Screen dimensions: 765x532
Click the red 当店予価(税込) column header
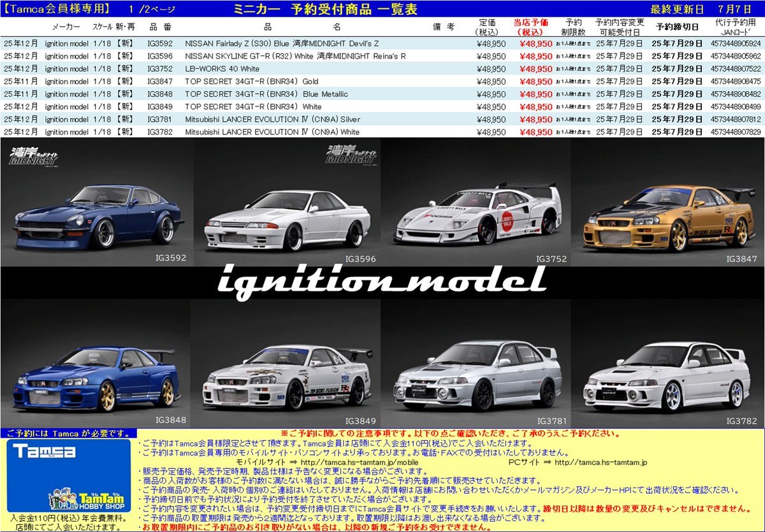[531, 27]
